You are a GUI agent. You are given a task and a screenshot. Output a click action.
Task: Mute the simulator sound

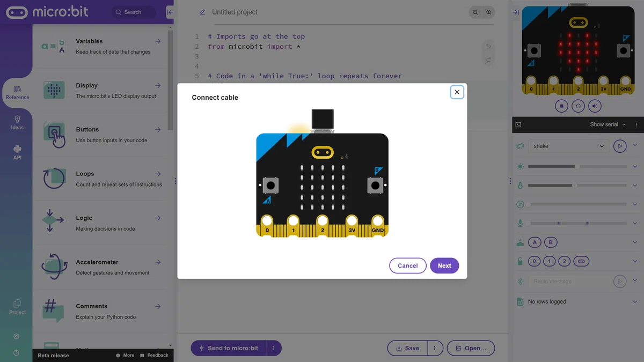pyautogui.click(x=595, y=106)
